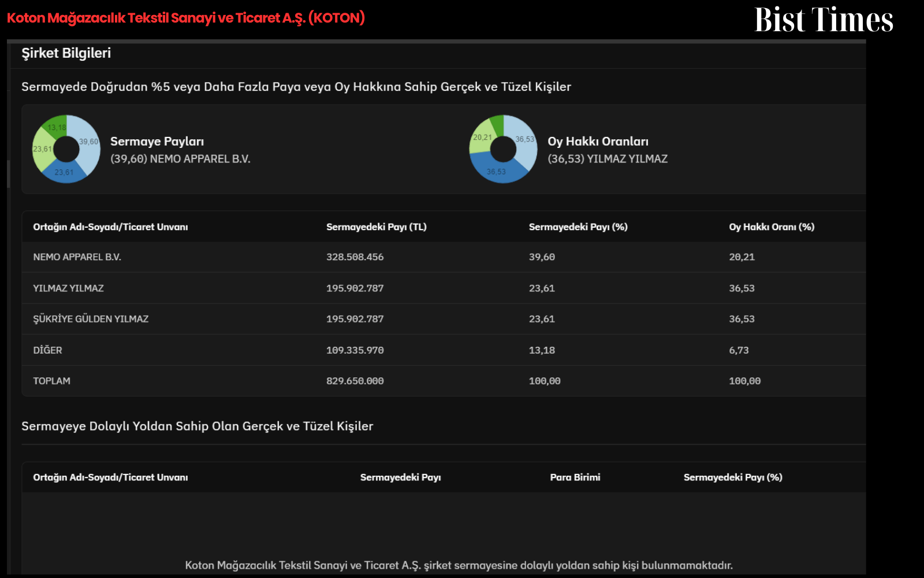Click the 39,60 share percentage cell
924x578 pixels.
pos(542,257)
